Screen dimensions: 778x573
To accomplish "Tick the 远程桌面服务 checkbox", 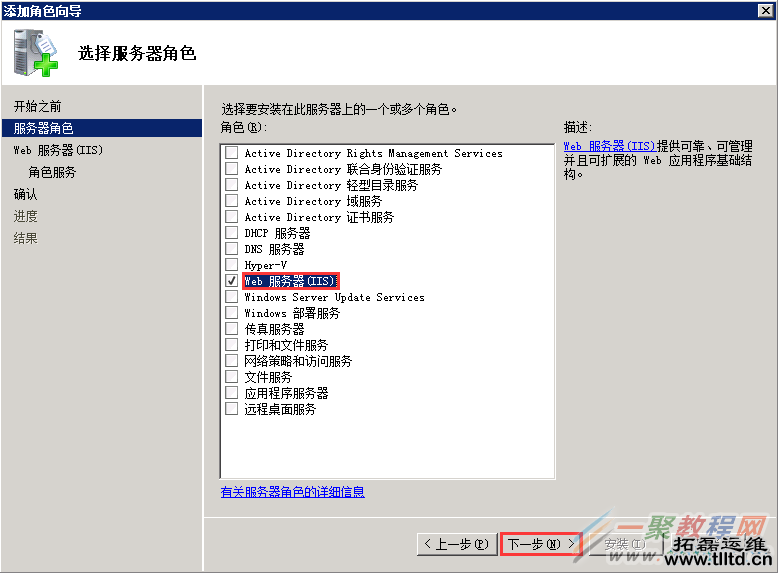I will 232,409.
